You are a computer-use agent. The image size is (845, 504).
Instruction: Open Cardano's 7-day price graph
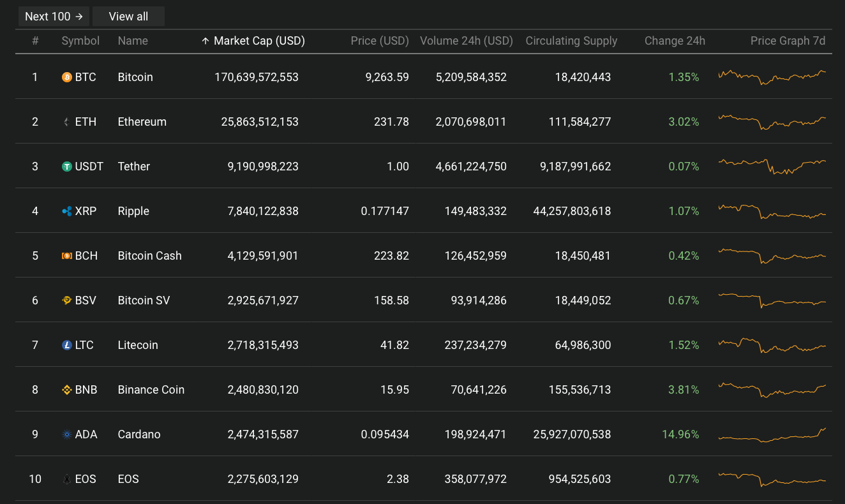pos(772,434)
